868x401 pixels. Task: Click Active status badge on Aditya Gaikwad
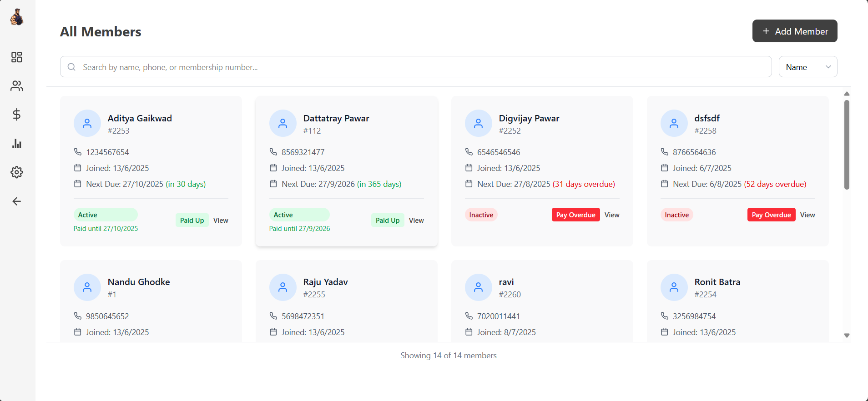pyautogui.click(x=106, y=215)
